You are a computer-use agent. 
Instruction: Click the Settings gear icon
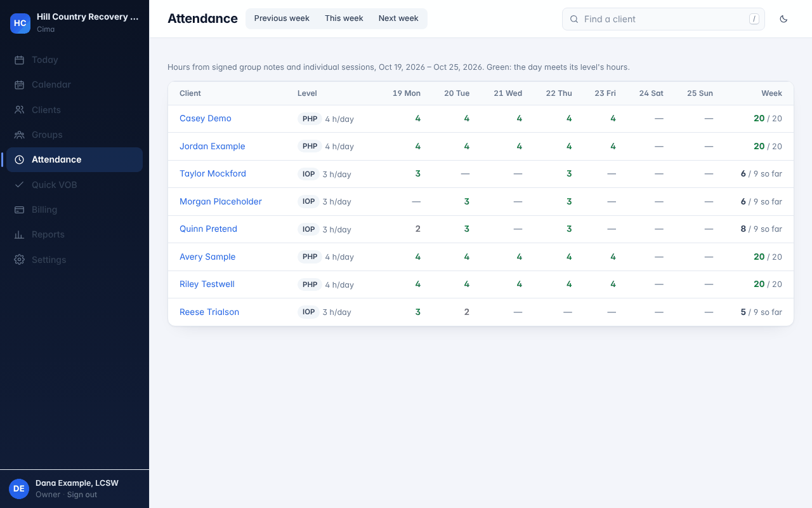pyautogui.click(x=19, y=260)
